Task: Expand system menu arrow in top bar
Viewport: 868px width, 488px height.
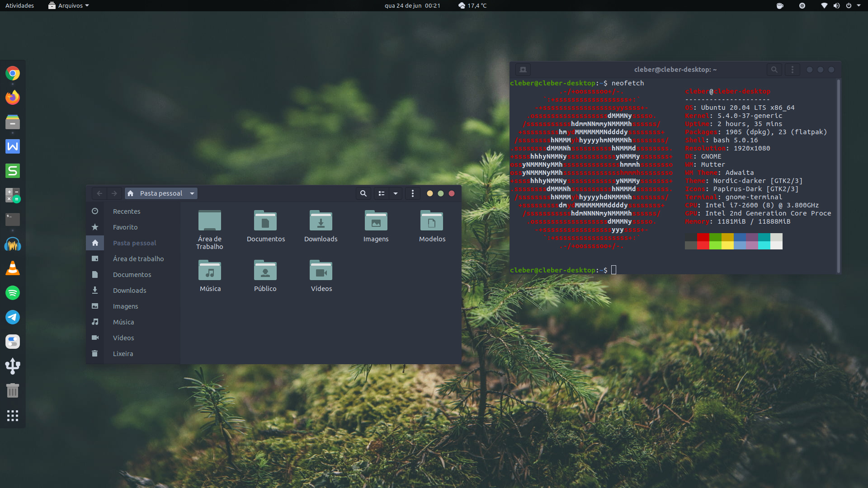Action: click(859, 5)
